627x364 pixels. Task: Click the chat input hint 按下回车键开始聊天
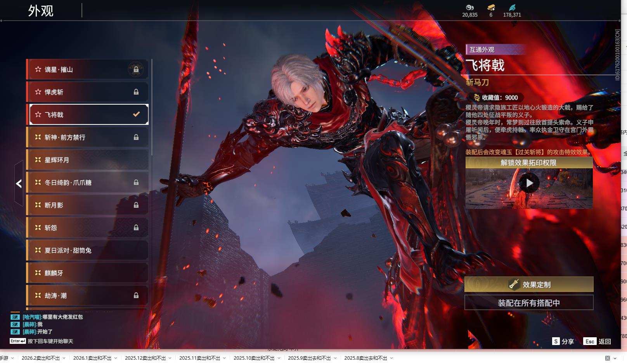[x=50, y=341]
